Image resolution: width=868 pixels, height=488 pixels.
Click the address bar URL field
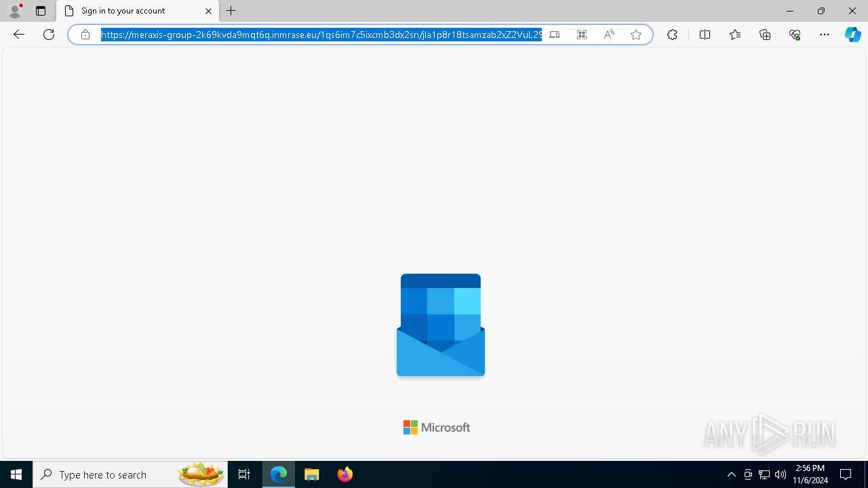(321, 35)
